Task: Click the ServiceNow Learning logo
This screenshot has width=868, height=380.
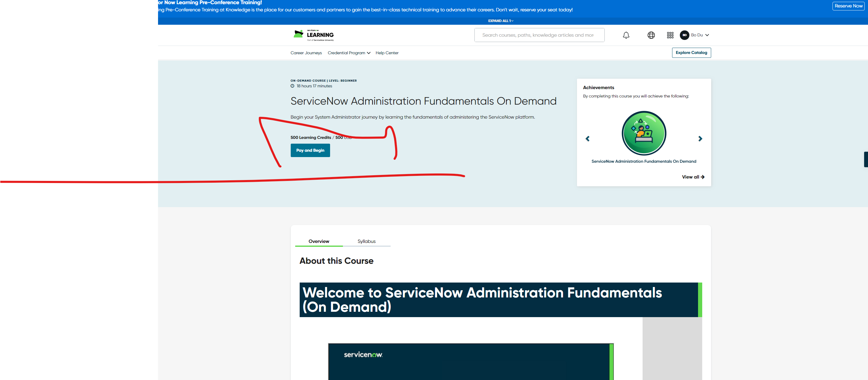Action: pos(313,35)
